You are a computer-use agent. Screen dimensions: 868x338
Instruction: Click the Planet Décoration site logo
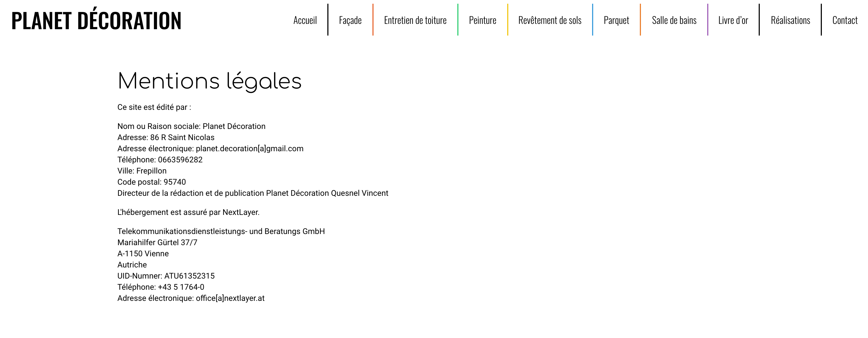[x=96, y=20]
